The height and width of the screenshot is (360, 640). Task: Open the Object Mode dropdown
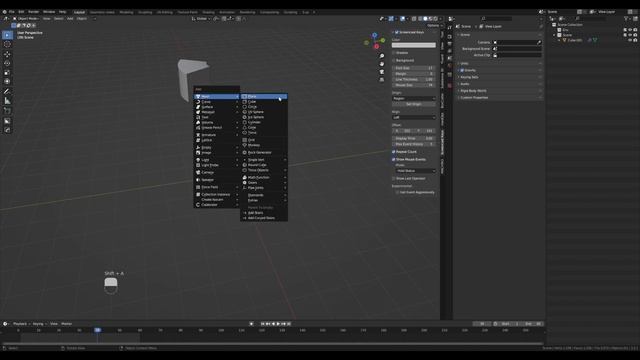tap(26, 18)
